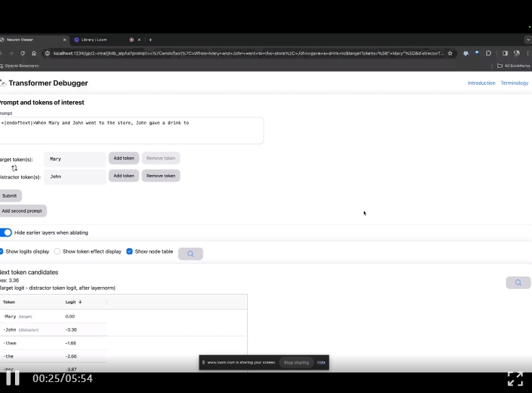Click the Token column header
532x393 pixels.
[9, 302]
